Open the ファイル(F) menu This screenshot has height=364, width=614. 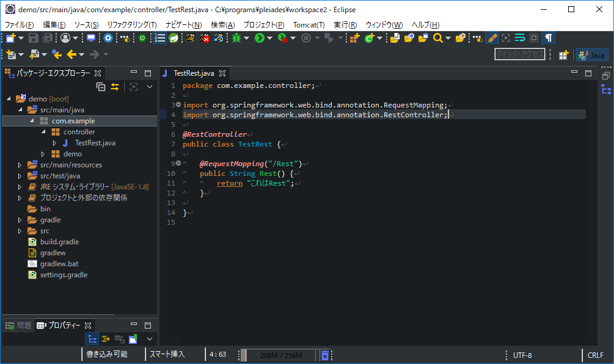click(x=19, y=24)
